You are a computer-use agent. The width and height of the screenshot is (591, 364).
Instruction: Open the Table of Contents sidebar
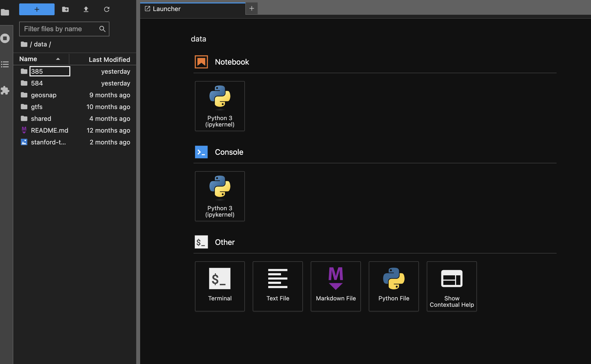[5, 64]
